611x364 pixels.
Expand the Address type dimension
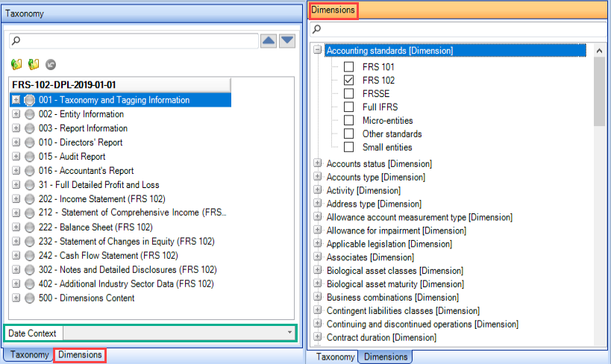tap(318, 203)
